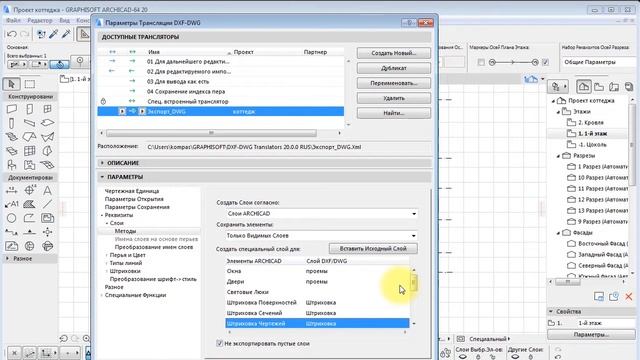
Task: Expand 'Специальные Функции' tree node
Action: [102, 295]
